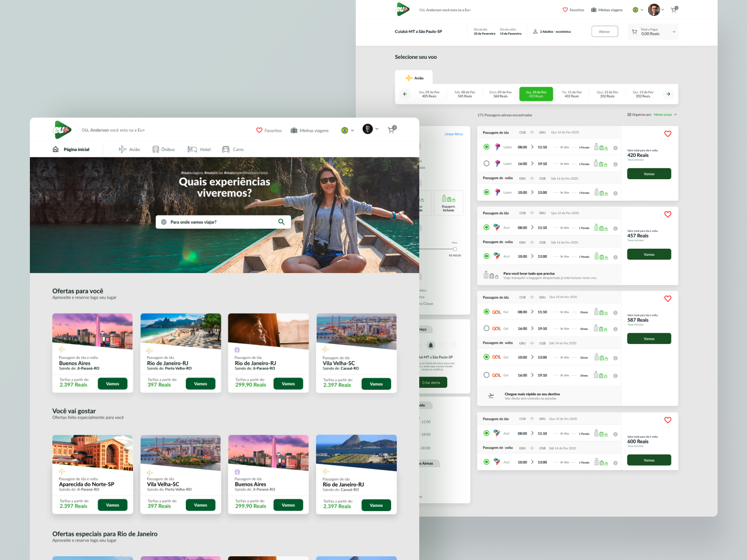This screenshot has height=560, width=747.
Task: Select the Gol 08:00 outbound flight radio
Action: coord(486,312)
